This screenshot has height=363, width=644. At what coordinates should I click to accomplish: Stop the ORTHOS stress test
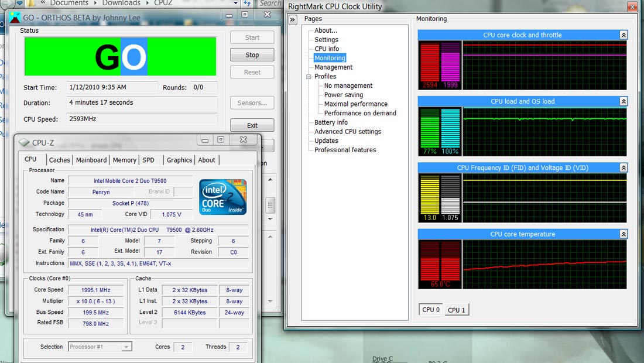252,55
